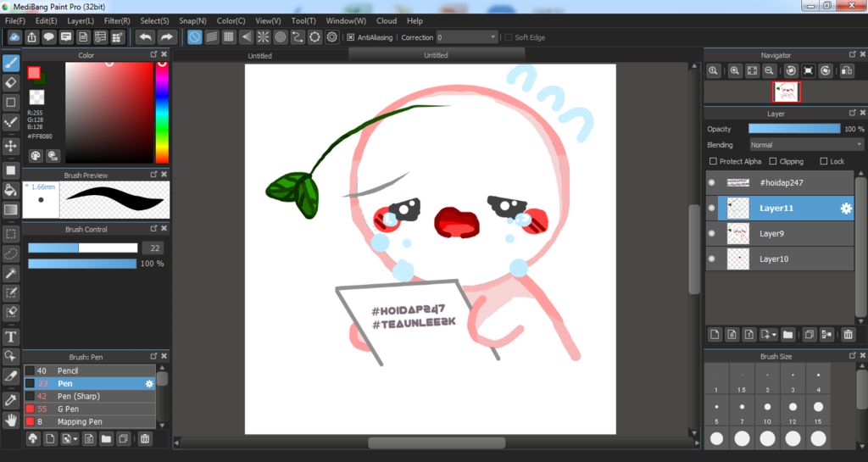Select the Text tool

pos(10,337)
